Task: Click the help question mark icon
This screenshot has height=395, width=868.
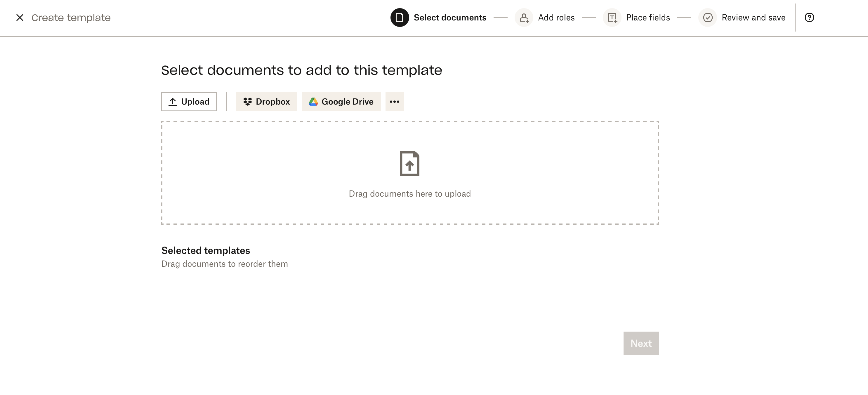Action: 809,17
